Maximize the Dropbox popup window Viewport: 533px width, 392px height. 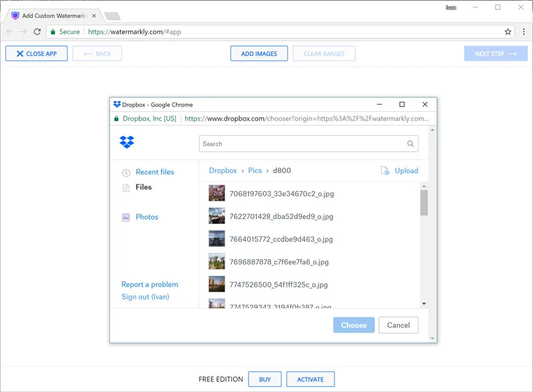(402, 104)
